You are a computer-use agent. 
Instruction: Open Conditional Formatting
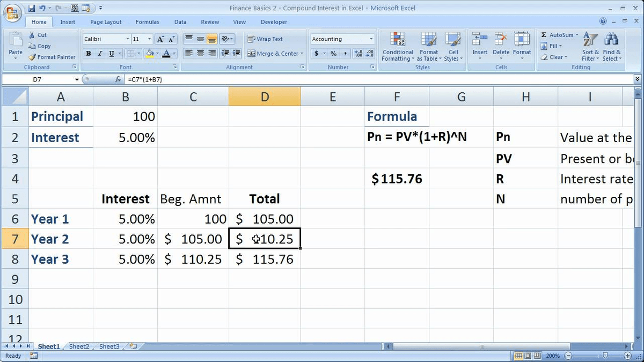(397, 47)
